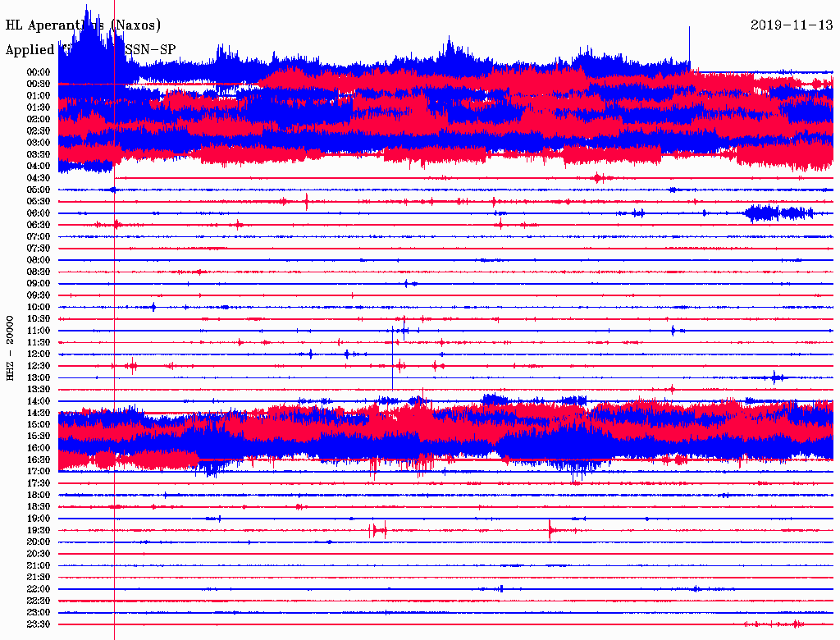Viewport: 840px width, 640px height.
Task: Click the 16:00 time label
Action: click(x=39, y=449)
